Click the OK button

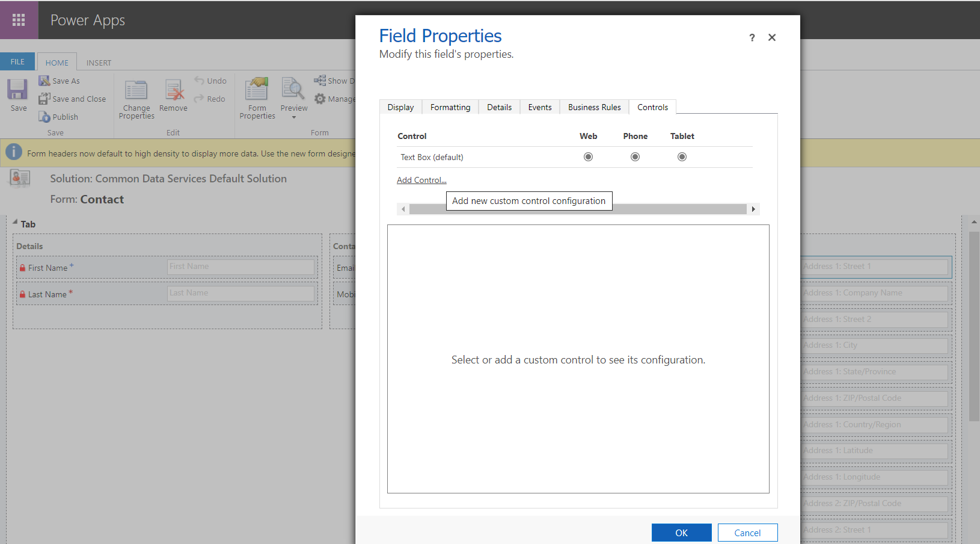click(x=681, y=533)
